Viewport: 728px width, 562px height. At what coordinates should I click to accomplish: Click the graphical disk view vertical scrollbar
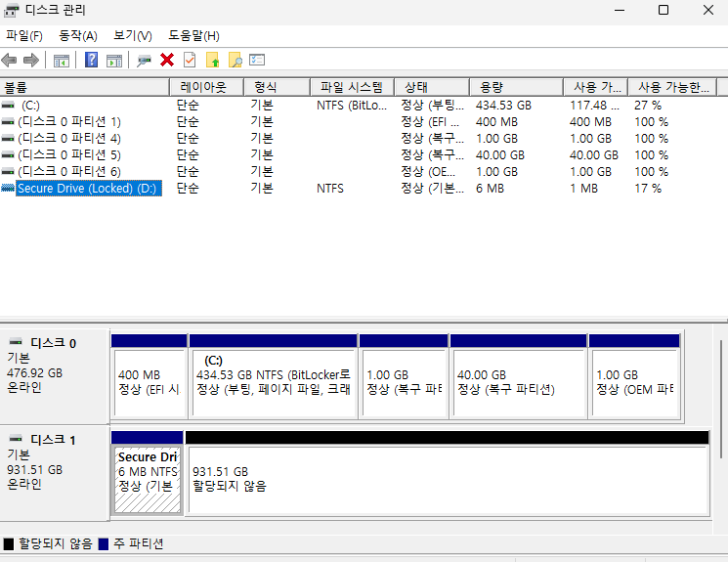coord(720,399)
